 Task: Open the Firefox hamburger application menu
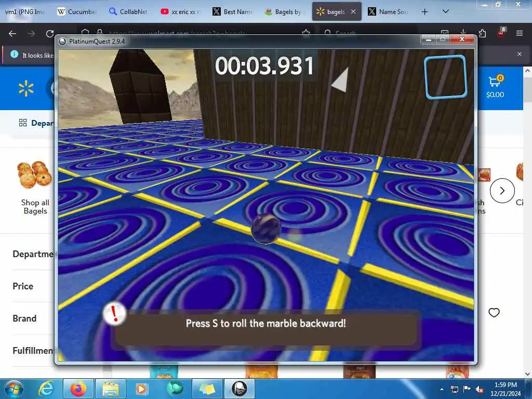(520, 33)
